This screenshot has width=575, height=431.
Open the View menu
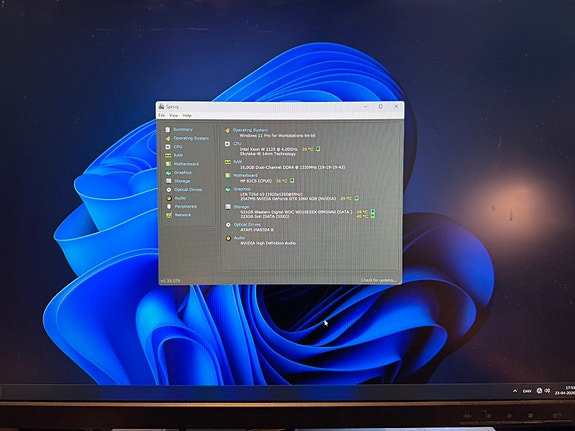(173, 115)
